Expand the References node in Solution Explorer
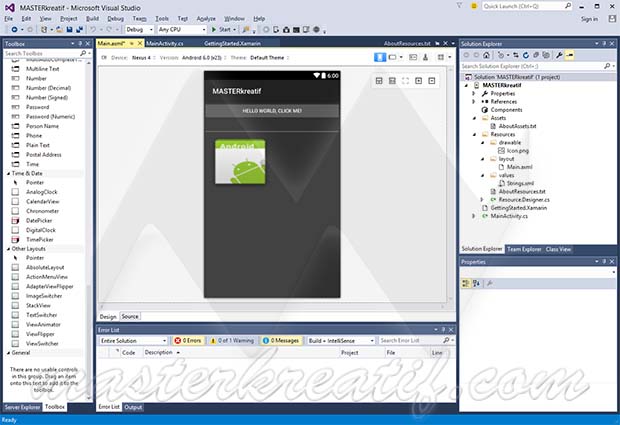 (474, 102)
